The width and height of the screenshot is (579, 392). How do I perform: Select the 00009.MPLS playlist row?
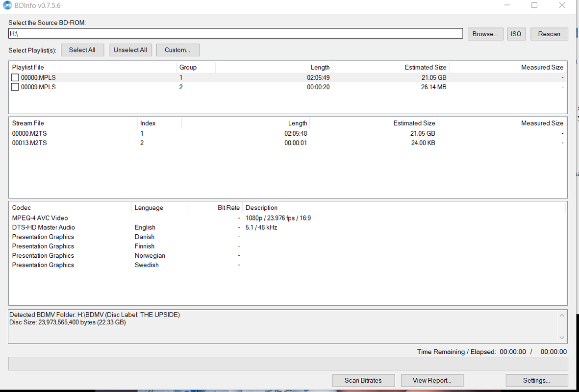[288, 87]
